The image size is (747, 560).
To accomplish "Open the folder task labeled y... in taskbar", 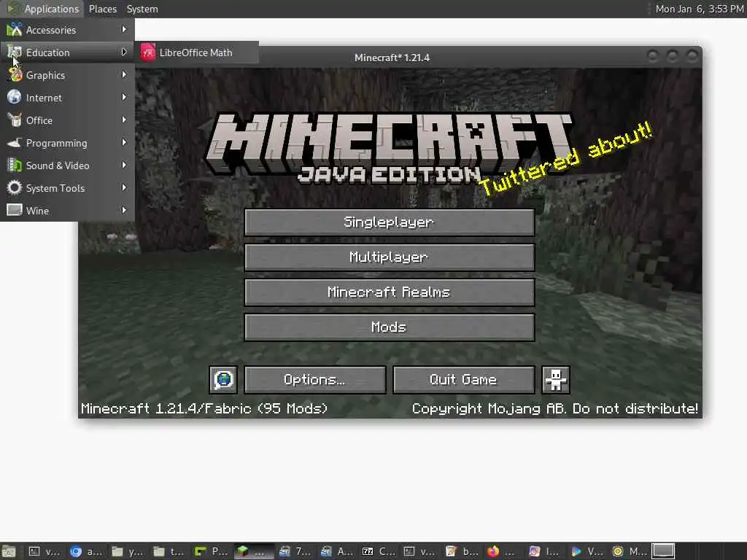I will coord(127,551).
